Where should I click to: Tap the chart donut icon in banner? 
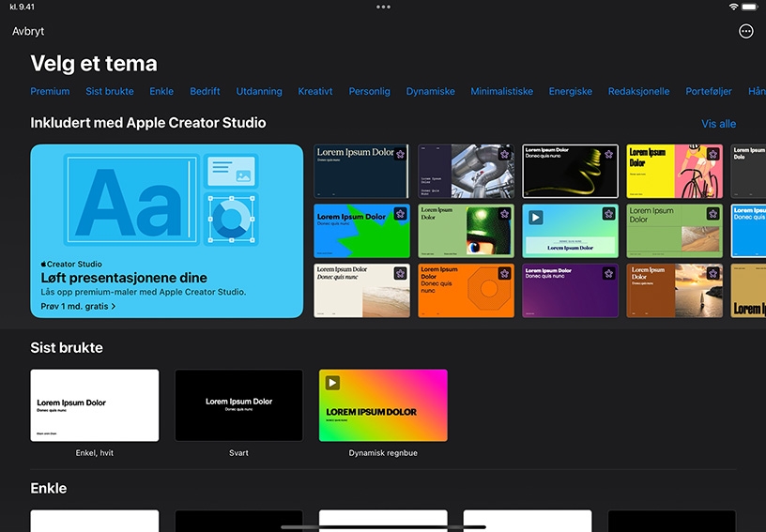tap(232, 220)
